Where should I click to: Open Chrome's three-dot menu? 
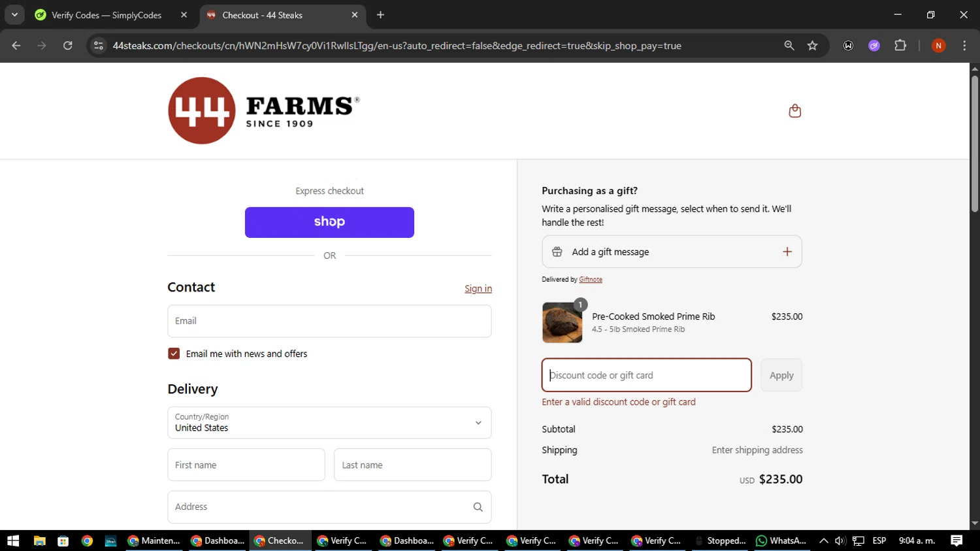pos(964,46)
